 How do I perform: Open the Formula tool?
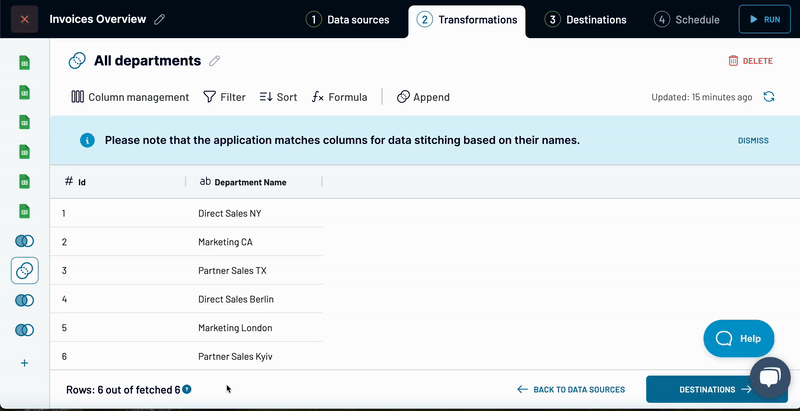339,97
